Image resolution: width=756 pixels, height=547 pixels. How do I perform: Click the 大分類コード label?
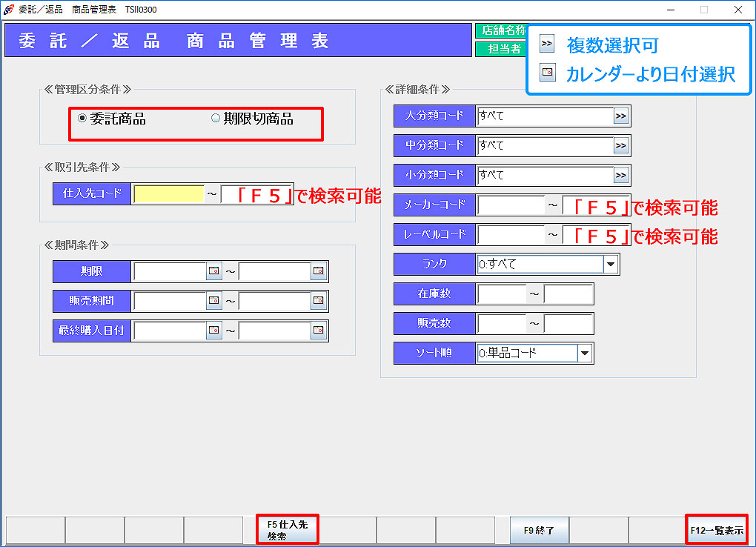pos(434,116)
